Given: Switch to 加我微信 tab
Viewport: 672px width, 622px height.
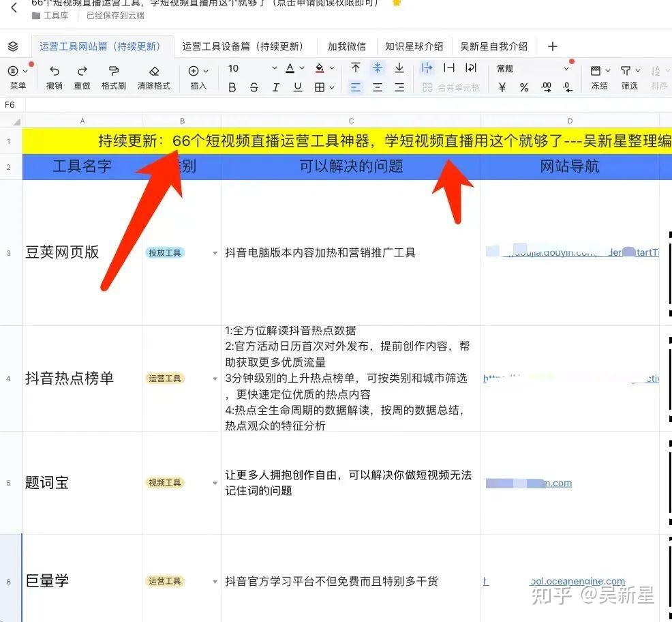Looking at the screenshot, I should click(x=347, y=46).
